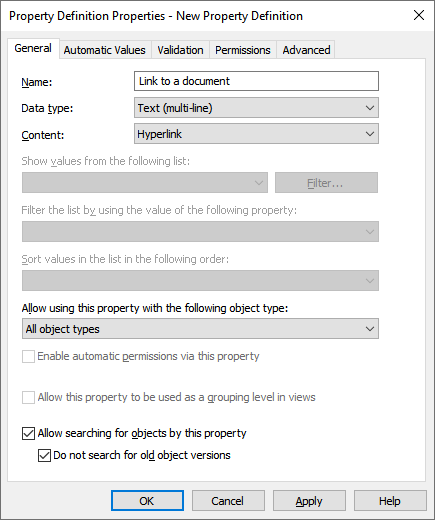The width and height of the screenshot is (435, 520).
Task: Apply the property definition changes
Action: tap(309, 501)
